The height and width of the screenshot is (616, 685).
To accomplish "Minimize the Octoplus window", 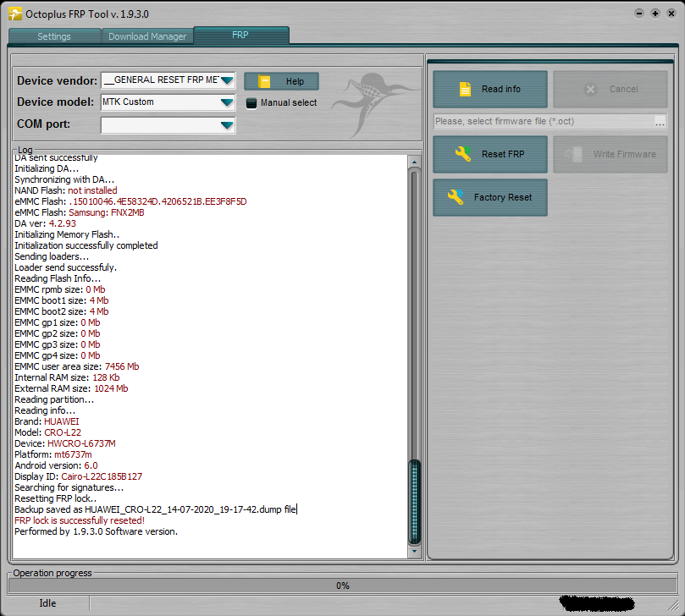I will click(x=639, y=14).
